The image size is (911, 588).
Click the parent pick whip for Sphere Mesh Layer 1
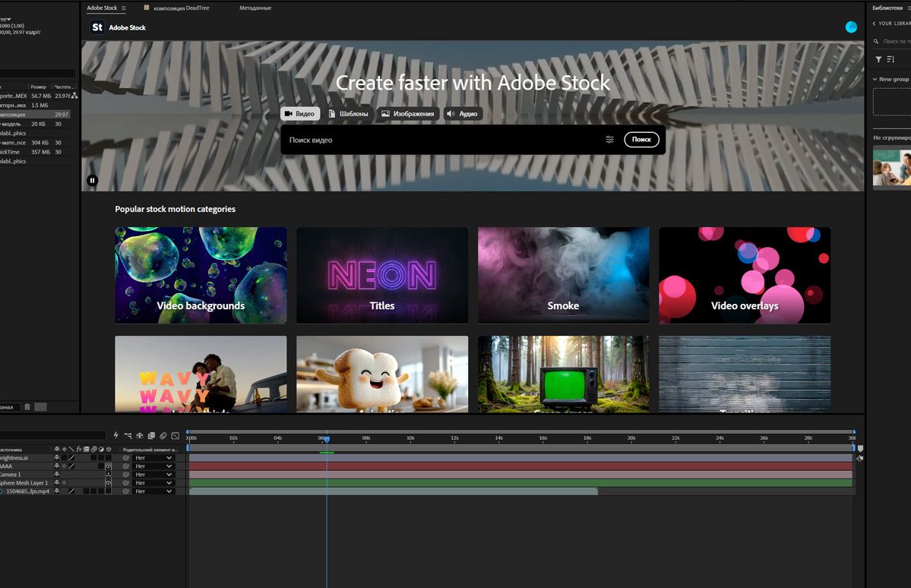tap(125, 483)
